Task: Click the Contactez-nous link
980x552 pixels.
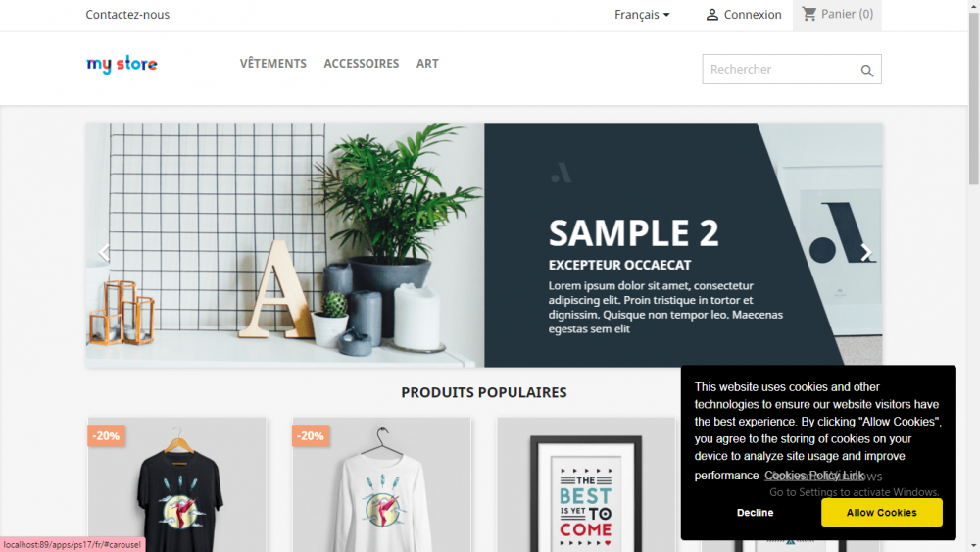Action: (x=127, y=15)
